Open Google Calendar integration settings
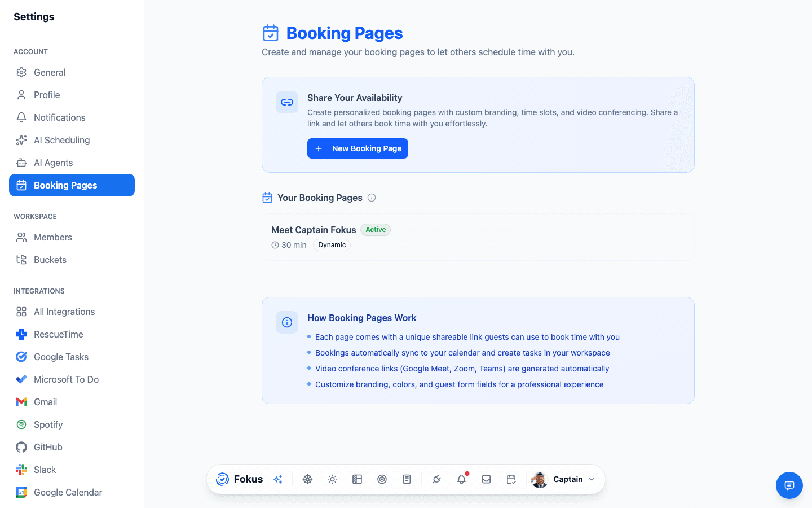812x508 pixels. click(x=72, y=492)
